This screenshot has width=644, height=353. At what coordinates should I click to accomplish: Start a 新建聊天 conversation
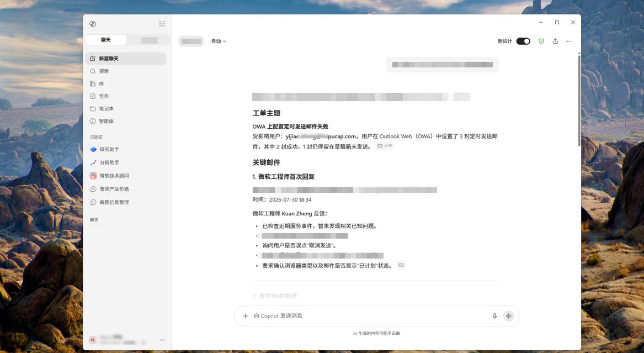[126, 59]
